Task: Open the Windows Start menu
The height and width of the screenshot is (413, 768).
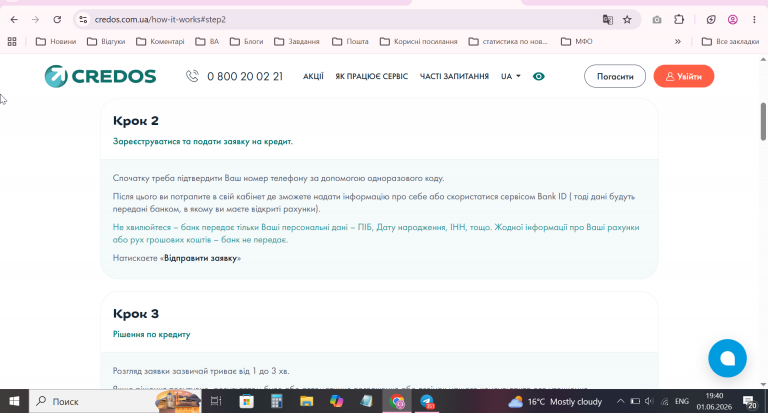Action: coord(14,402)
